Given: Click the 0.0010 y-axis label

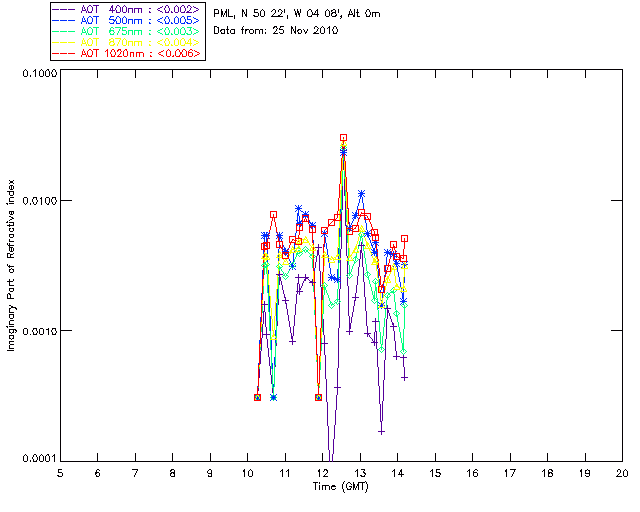Looking at the screenshot, I should tap(40, 331).
